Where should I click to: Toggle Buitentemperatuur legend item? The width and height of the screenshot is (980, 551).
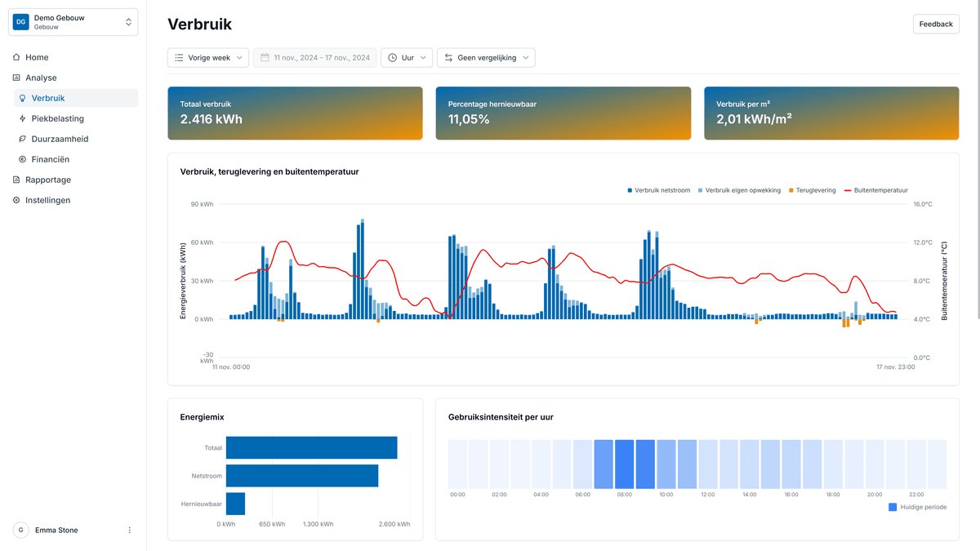875,190
